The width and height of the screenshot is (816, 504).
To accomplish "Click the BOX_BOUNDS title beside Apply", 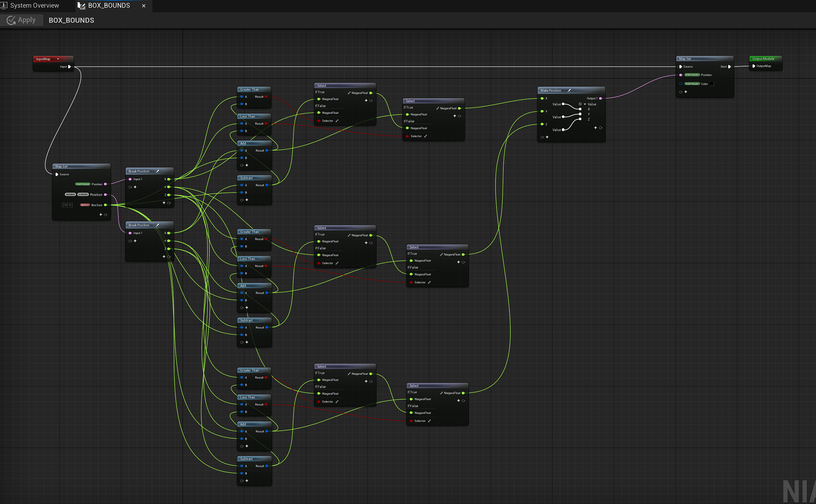I will (71, 20).
